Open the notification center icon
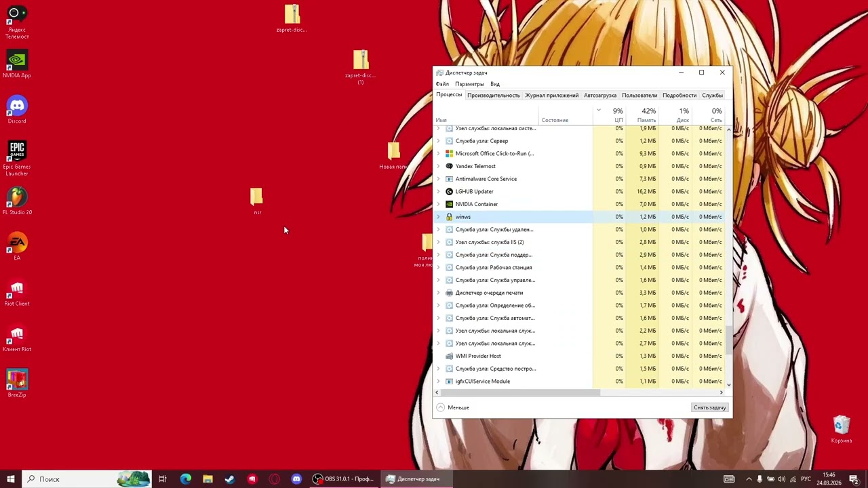Screen dimensions: 868x488 click(x=854, y=479)
